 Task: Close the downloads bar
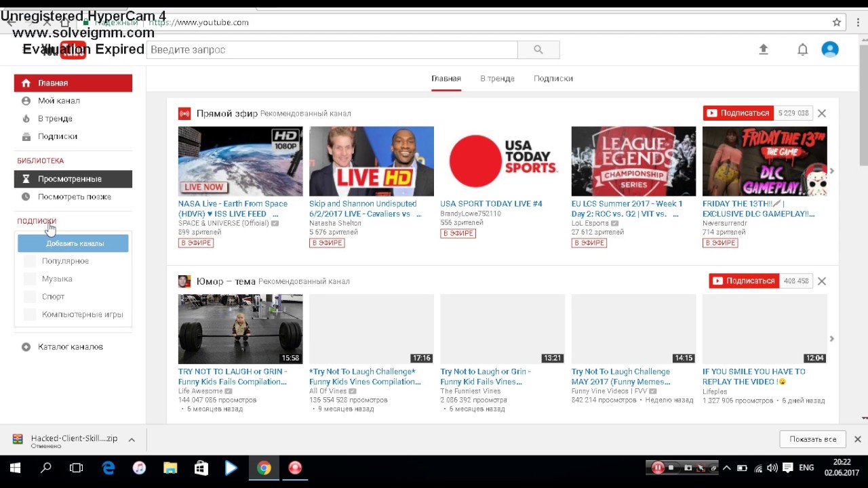coord(857,439)
